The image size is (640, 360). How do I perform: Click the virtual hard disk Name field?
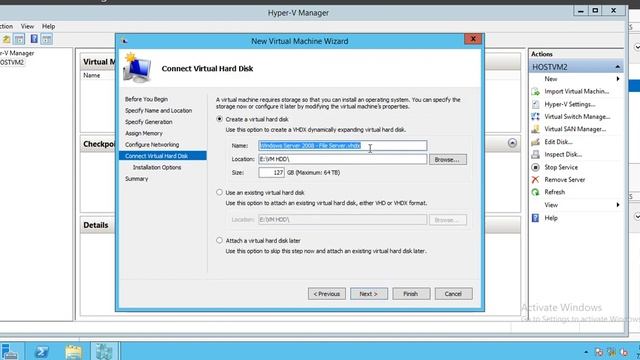pos(342,146)
